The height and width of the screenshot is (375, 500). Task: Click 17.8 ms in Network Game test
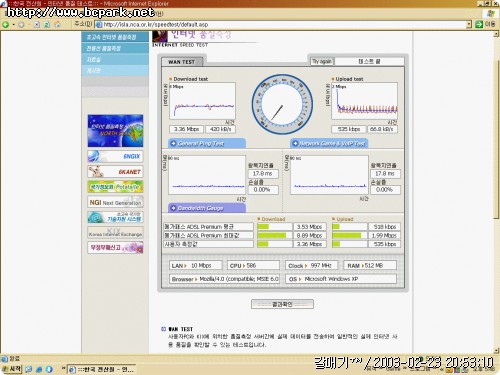[385, 174]
